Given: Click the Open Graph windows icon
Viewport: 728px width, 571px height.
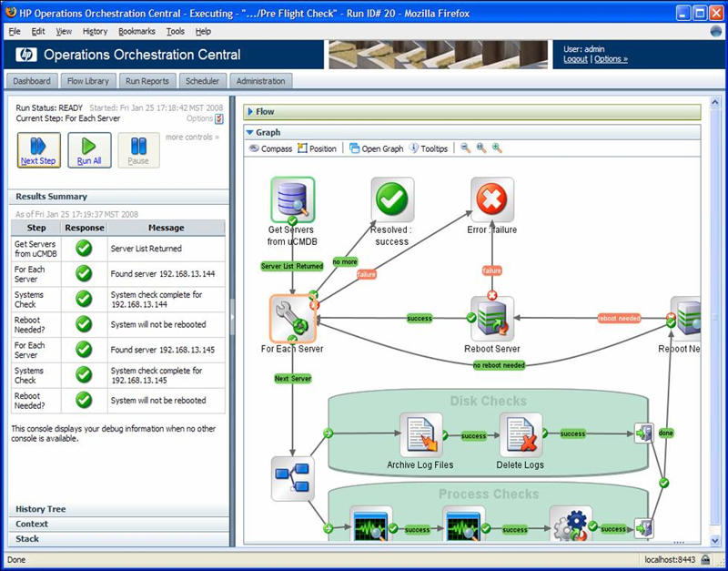Looking at the screenshot, I should (355, 148).
